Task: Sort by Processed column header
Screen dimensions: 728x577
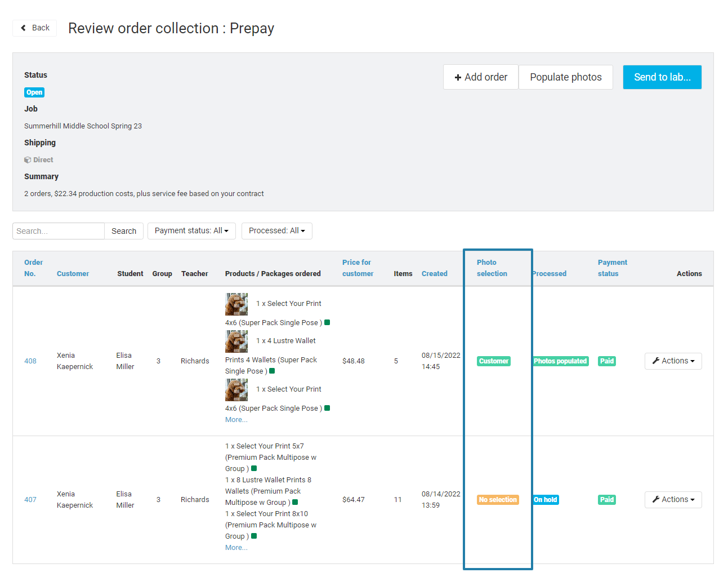Action: [x=549, y=274]
